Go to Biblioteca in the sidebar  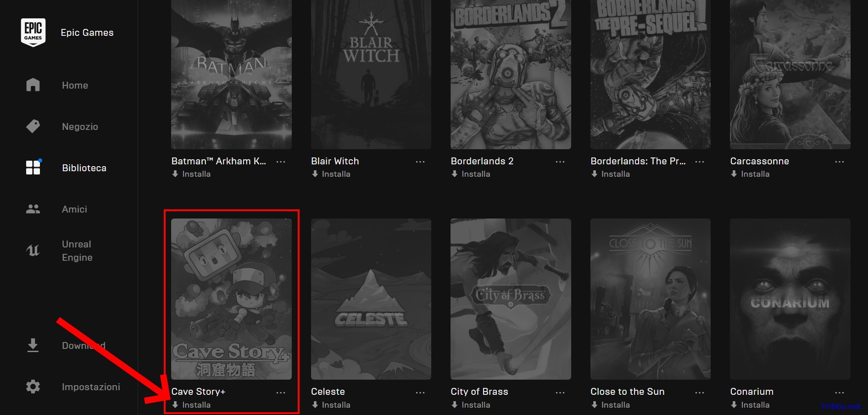[84, 168]
